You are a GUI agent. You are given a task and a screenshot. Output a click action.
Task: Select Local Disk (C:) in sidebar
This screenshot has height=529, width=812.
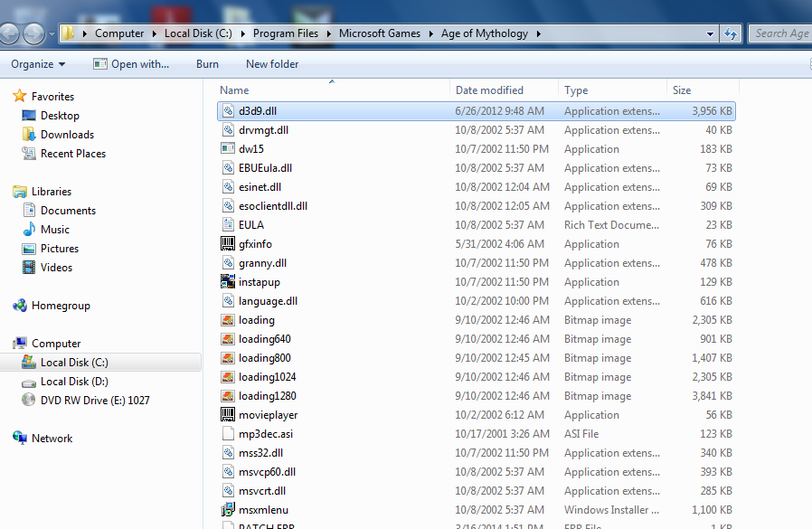(100, 363)
